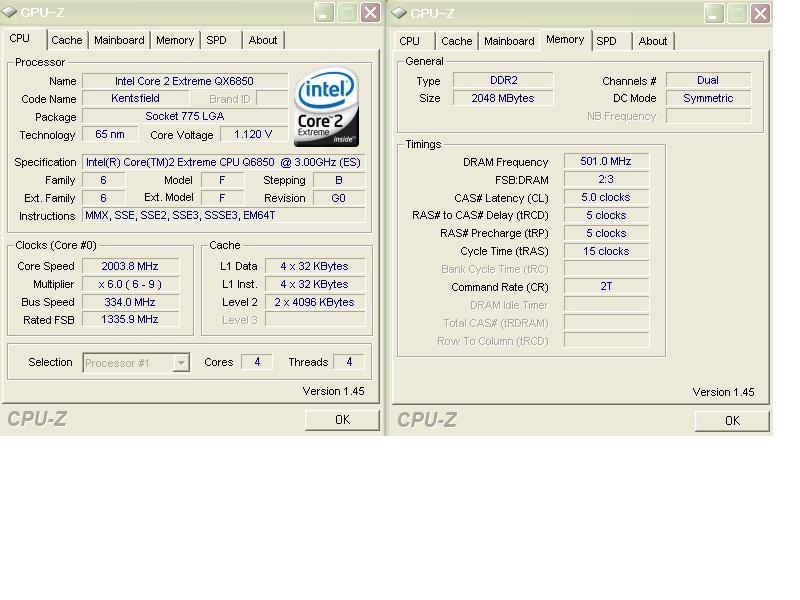The width and height of the screenshot is (800, 600).
Task: Click the empty Bank Cycle Time field
Action: 606,268
